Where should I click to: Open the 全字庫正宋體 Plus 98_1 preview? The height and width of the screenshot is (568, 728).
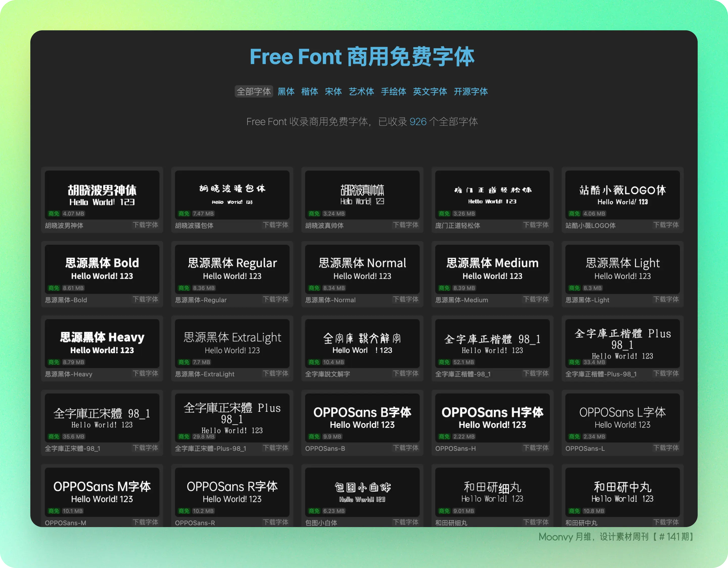[x=232, y=418]
